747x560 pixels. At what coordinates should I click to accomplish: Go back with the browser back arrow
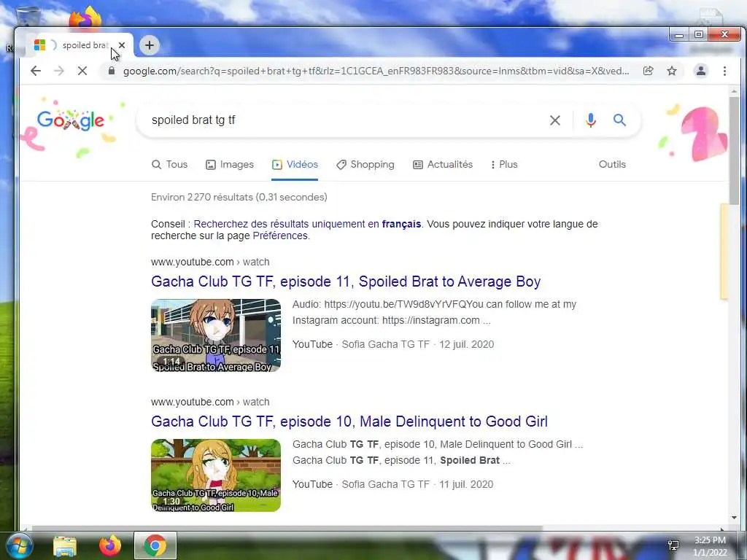tap(36, 71)
